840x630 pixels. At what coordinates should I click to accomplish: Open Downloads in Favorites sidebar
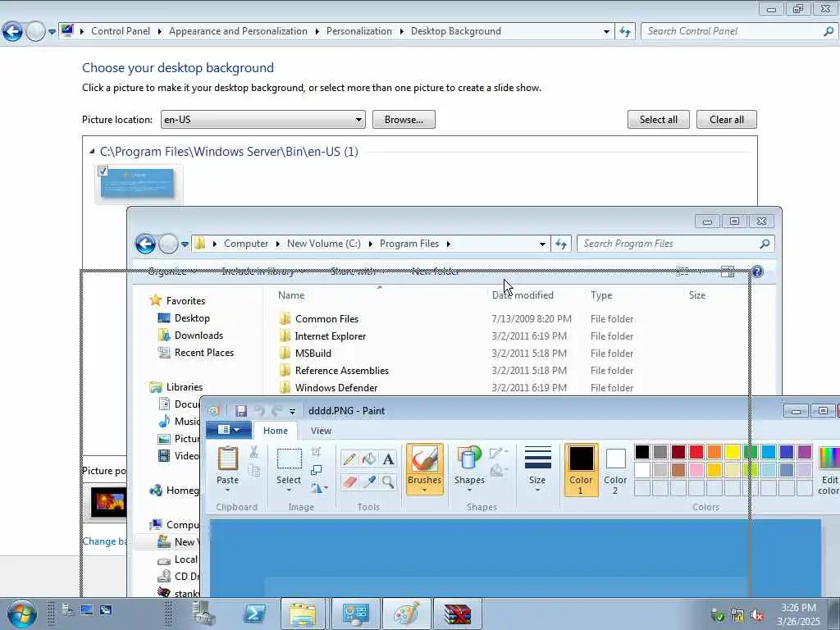pos(199,336)
